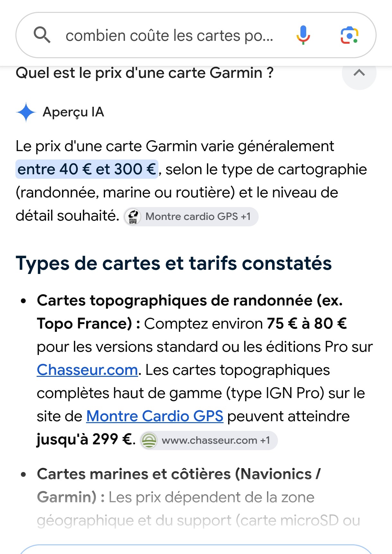Select highlighted "entre 40 € et 300 €"
392x554 pixels.
pyautogui.click(x=87, y=169)
